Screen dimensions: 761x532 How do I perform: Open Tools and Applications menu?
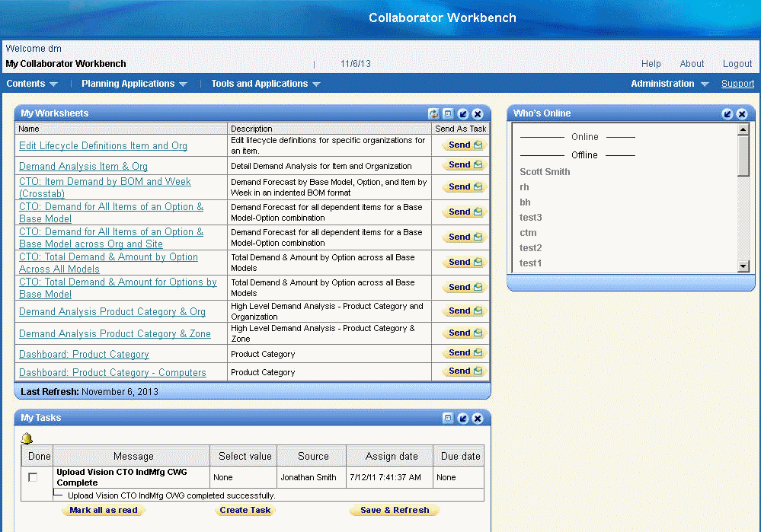(x=266, y=84)
